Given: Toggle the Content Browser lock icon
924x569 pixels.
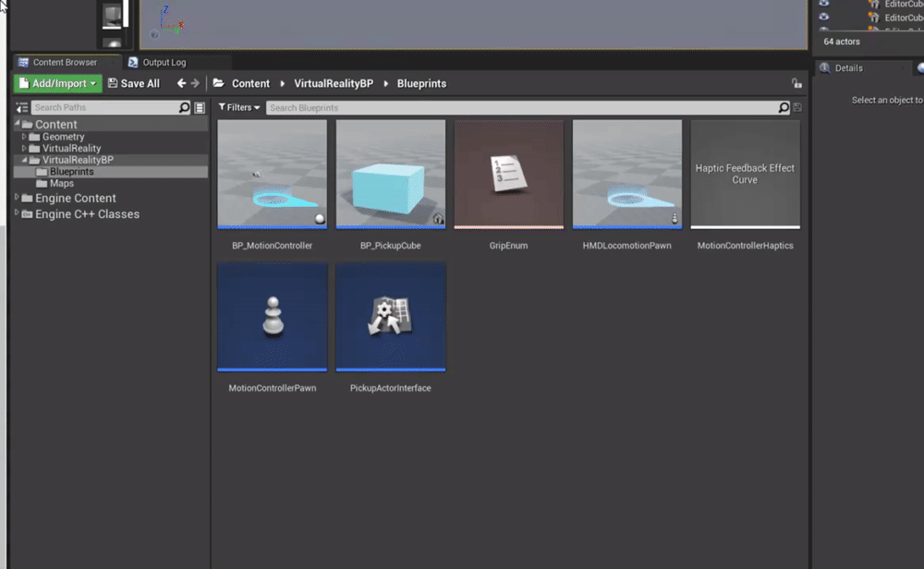Looking at the screenshot, I should click(x=796, y=84).
